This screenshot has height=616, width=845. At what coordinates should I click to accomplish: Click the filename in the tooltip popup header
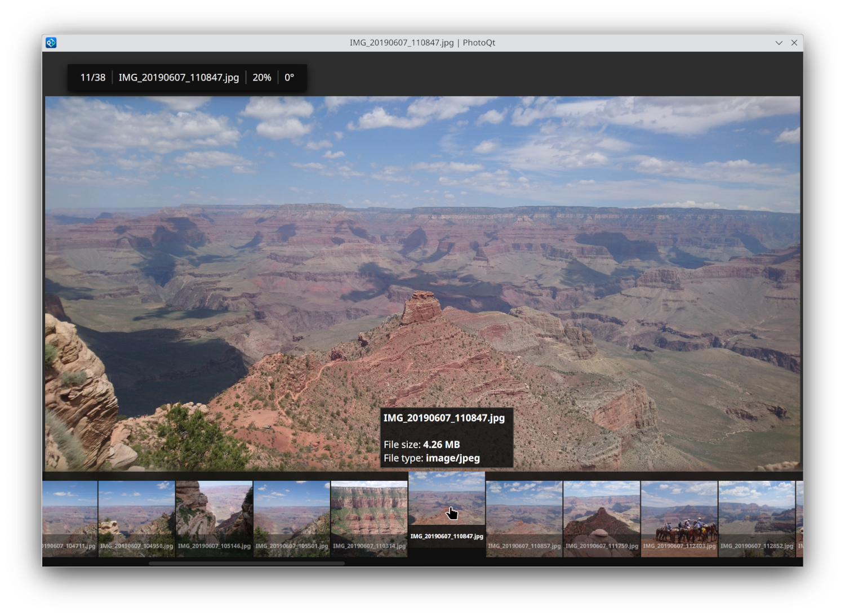pos(444,418)
